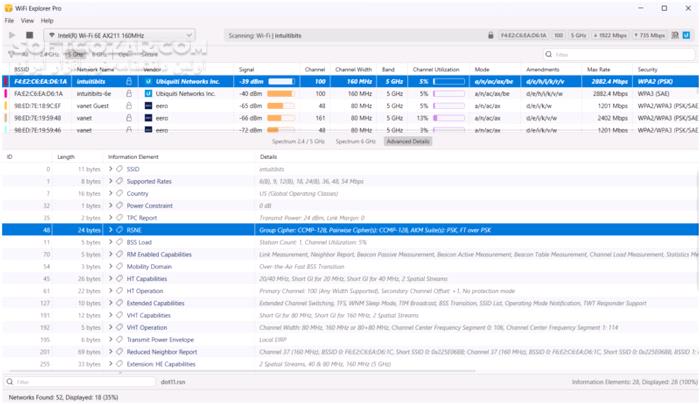Expand the Supported Rates element
700x404 pixels.
tap(110, 181)
